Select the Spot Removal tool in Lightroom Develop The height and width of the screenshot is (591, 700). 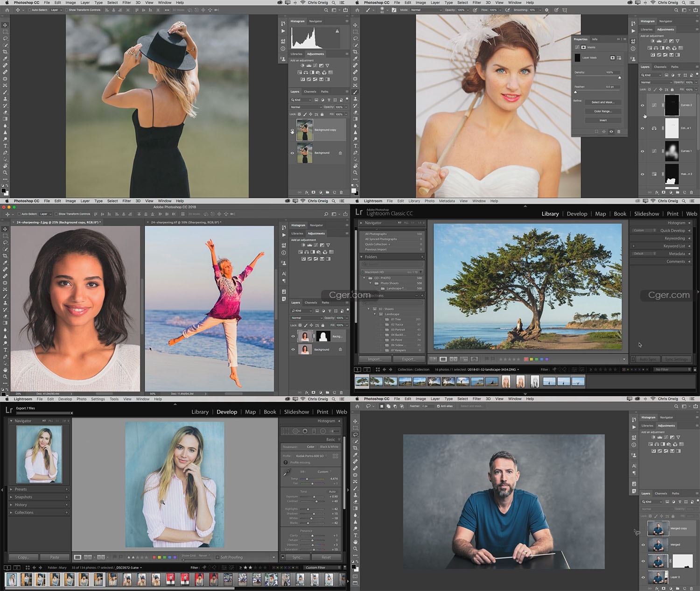point(296,431)
